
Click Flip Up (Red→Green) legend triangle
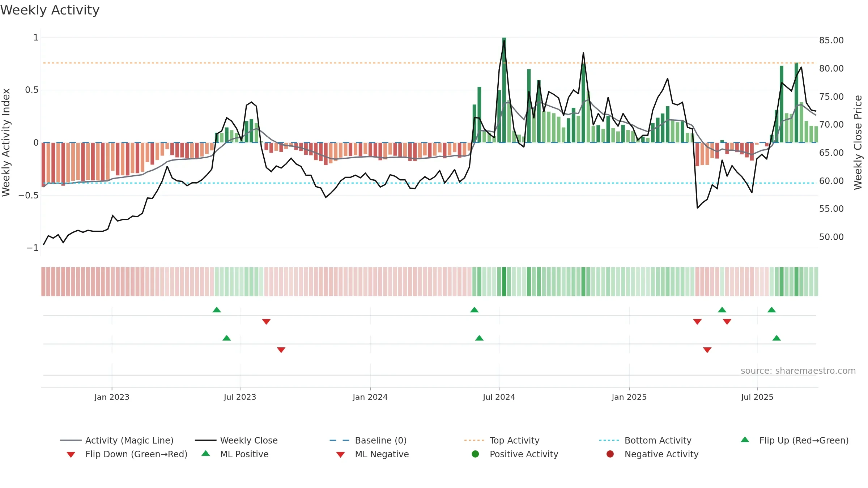pos(745,440)
